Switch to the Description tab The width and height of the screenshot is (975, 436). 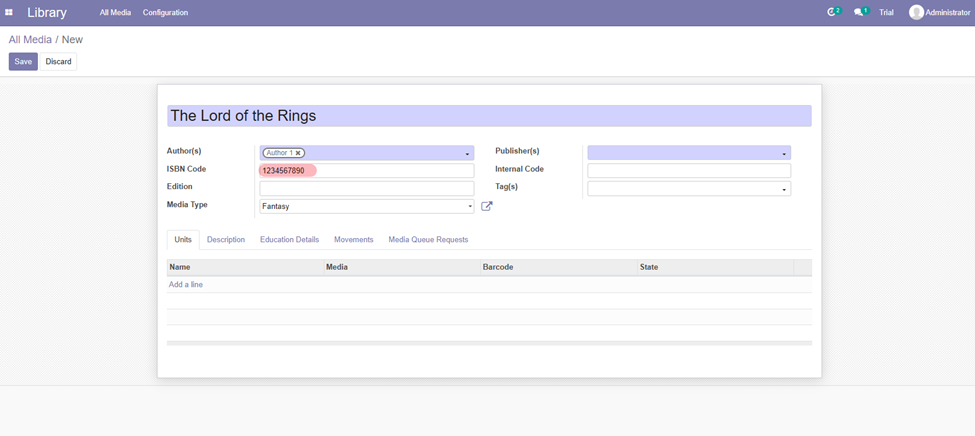(226, 239)
